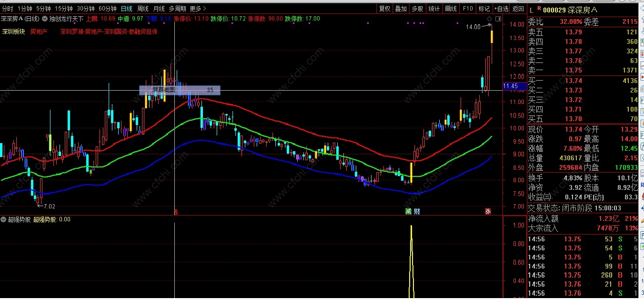Click the 涨 marker on the timeline
Viewport: 644px width, 300px height.
tap(488, 211)
